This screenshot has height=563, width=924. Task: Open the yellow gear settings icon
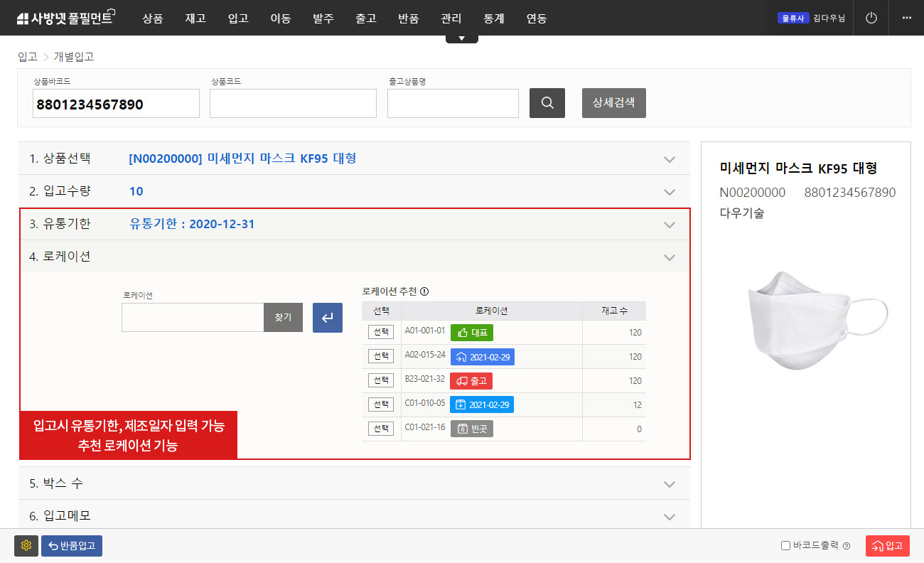point(26,546)
